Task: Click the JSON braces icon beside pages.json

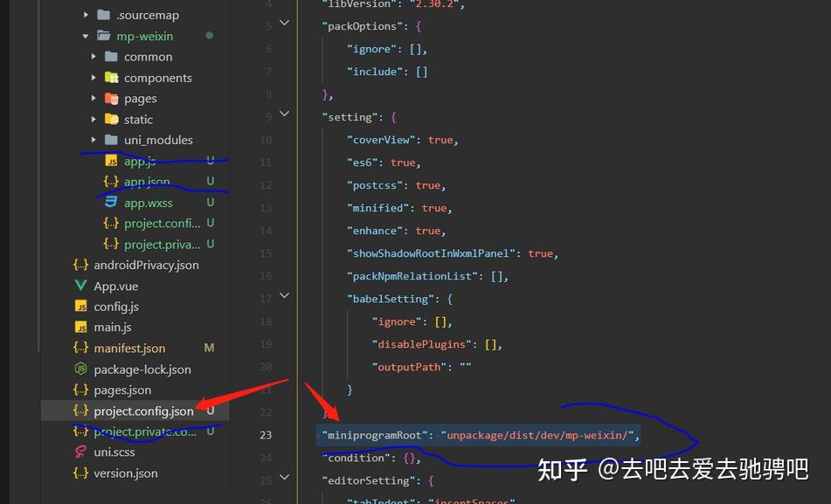Action: click(81, 390)
